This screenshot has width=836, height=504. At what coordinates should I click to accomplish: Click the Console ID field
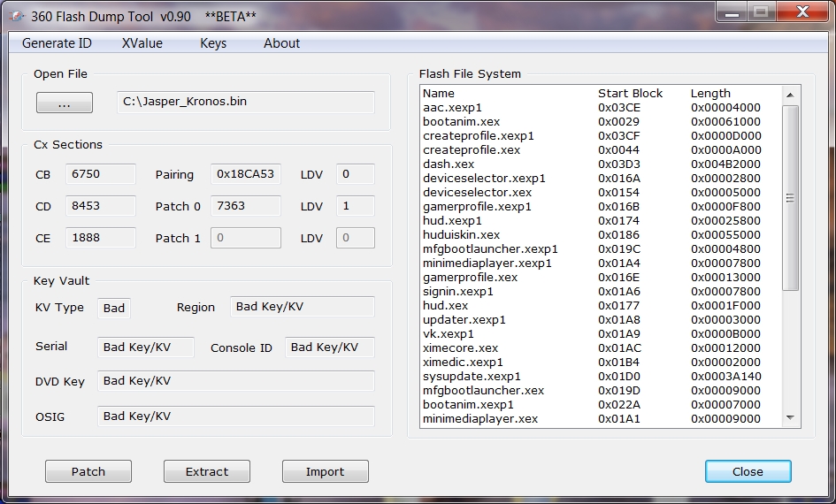[330, 347]
